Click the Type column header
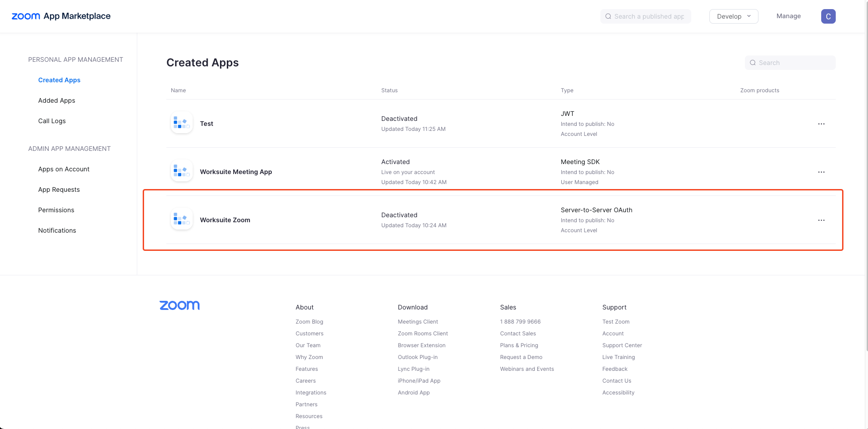The height and width of the screenshot is (429, 868). coord(567,90)
